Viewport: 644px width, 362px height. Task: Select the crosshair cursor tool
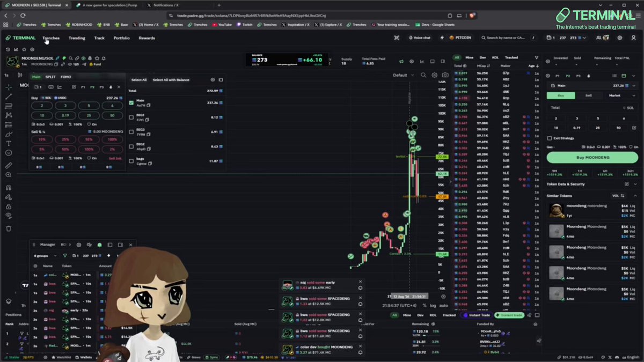[9, 87]
